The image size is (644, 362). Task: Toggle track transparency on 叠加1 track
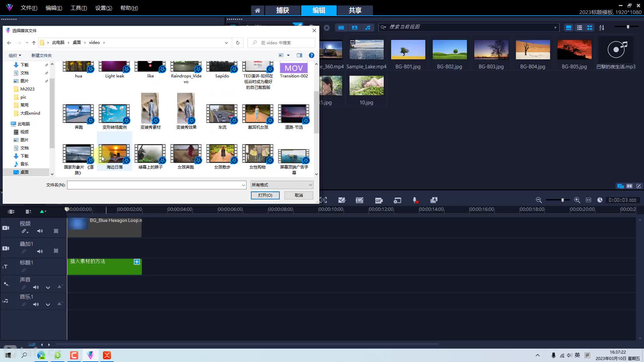pos(56,251)
